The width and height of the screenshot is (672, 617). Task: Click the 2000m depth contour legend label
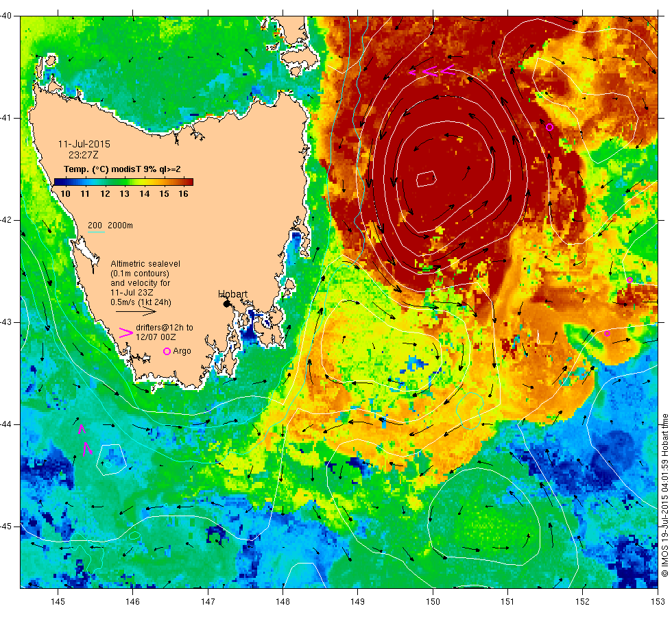(x=120, y=226)
